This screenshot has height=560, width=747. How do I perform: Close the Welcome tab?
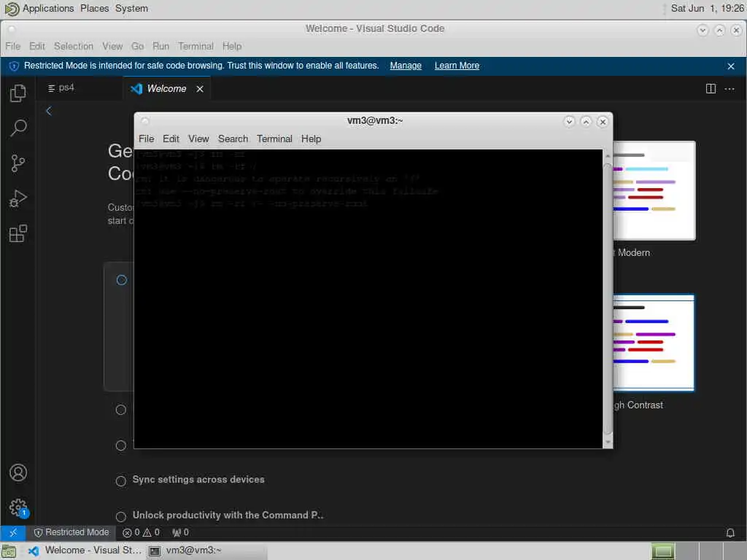(x=200, y=88)
